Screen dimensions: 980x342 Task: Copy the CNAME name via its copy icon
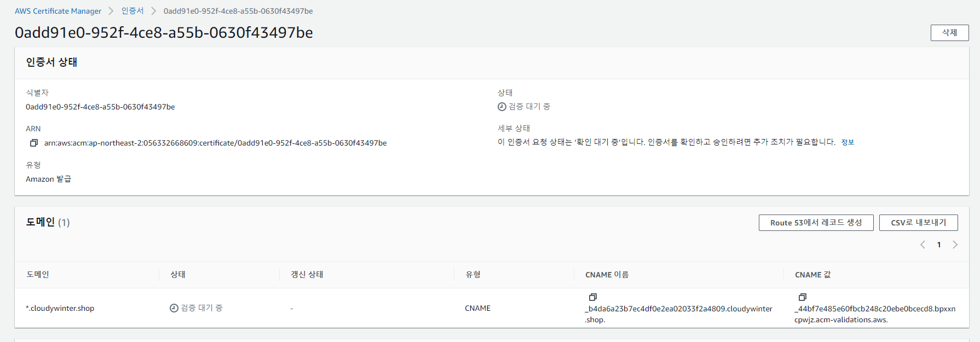592,297
